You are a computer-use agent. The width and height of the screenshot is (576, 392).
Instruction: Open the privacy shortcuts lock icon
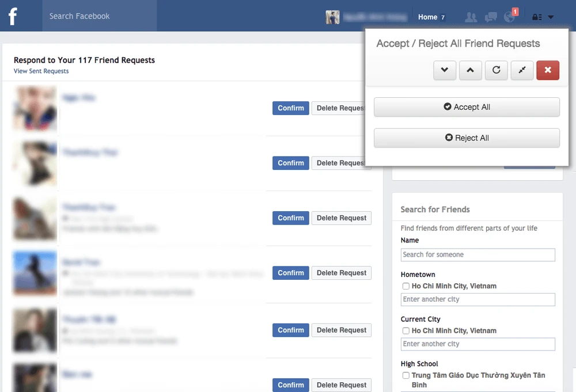pyautogui.click(x=537, y=17)
